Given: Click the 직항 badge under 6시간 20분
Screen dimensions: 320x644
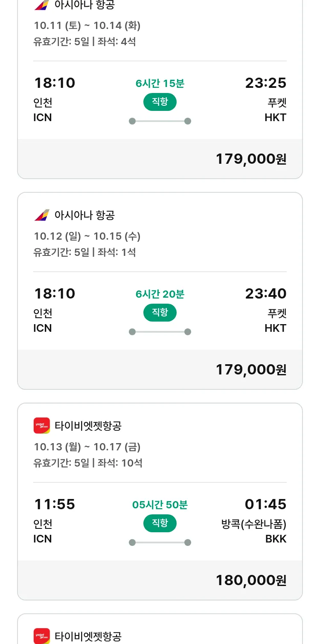Looking at the screenshot, I should pos(160,313).
